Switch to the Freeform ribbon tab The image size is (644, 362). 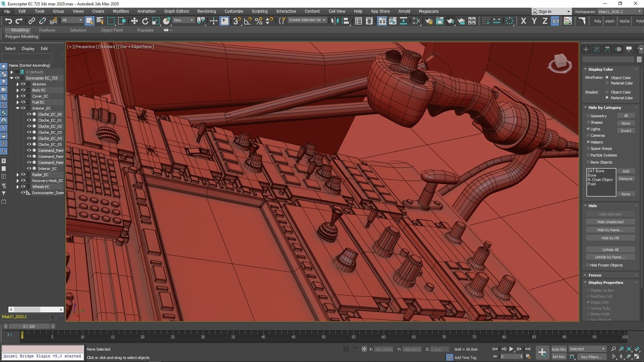[x=47, y=30]
